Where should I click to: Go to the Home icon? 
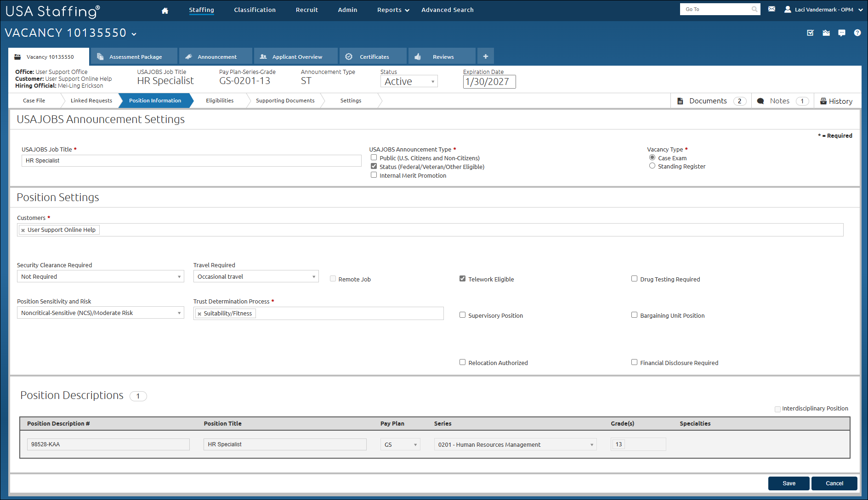point(165,10)
